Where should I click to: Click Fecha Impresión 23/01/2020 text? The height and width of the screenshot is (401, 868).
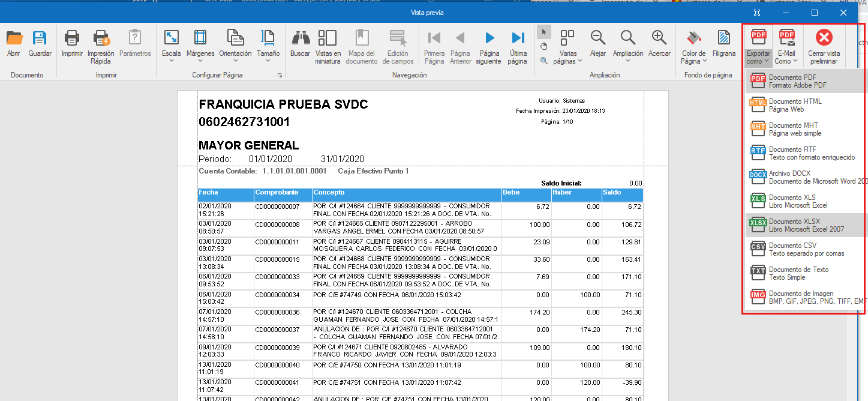coord(560,111)
